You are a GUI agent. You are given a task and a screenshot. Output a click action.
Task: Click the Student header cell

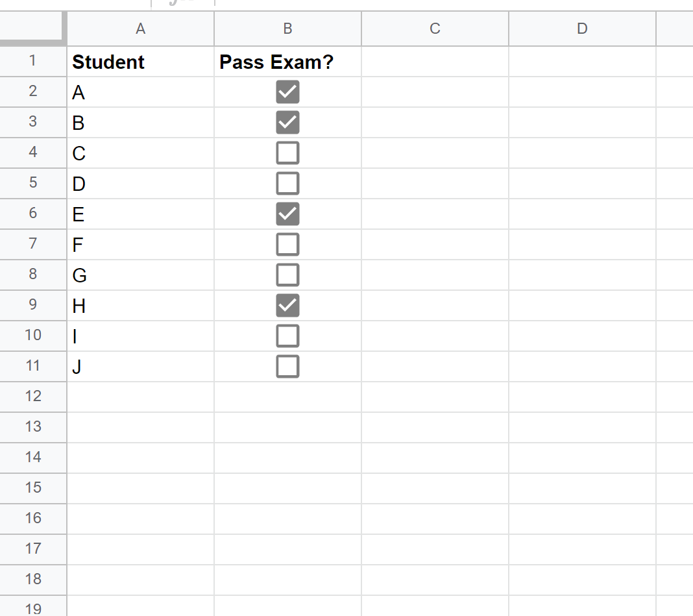click(x=141, y=62)
